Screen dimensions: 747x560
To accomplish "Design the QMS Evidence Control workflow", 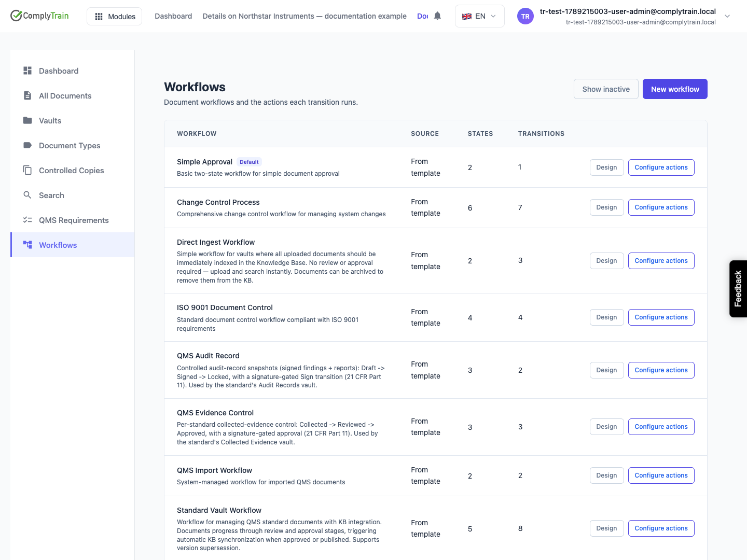I will coord(606,427).
